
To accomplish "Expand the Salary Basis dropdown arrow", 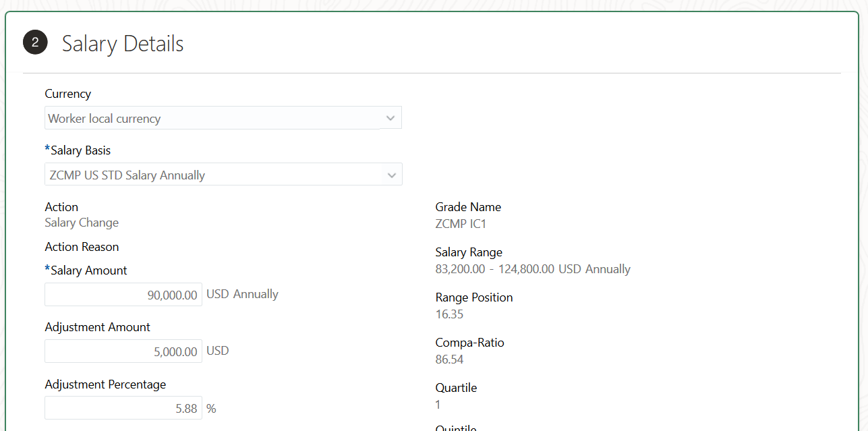I will click(x=391, y=175).
